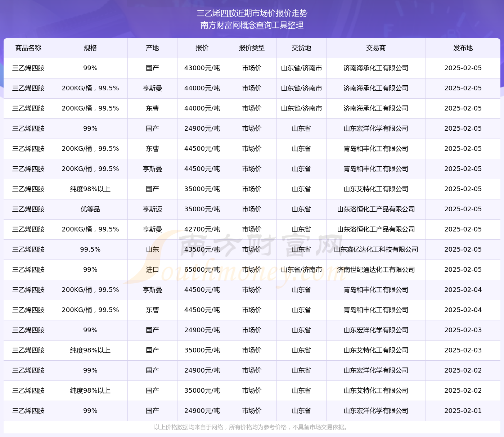
Task: Click the 2025-02-01 date cell
Action: [463, 411]
